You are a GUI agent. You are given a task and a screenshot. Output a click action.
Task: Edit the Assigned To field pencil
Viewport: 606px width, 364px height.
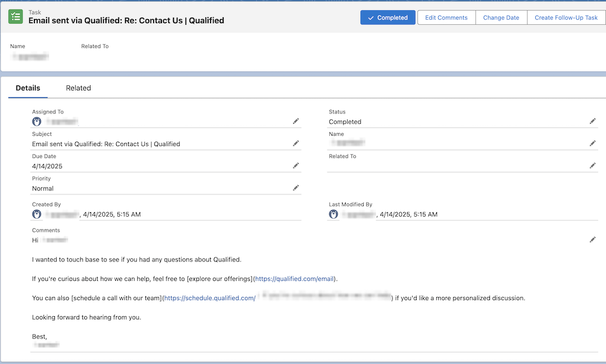(295, 121)
